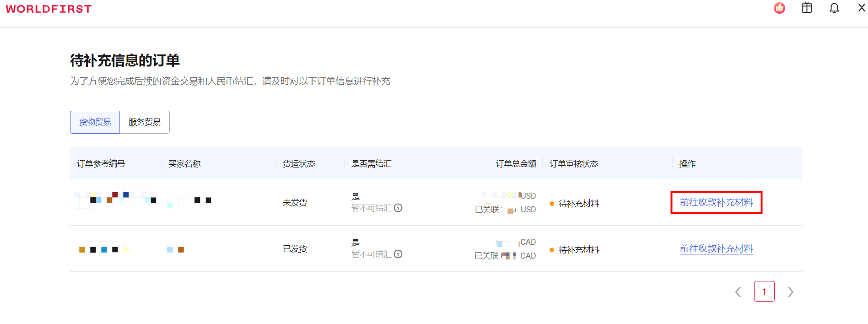Viewport: 868px width, 324px height.
Task: Click the red thumbs-up feedback icon
Action: 779,8
